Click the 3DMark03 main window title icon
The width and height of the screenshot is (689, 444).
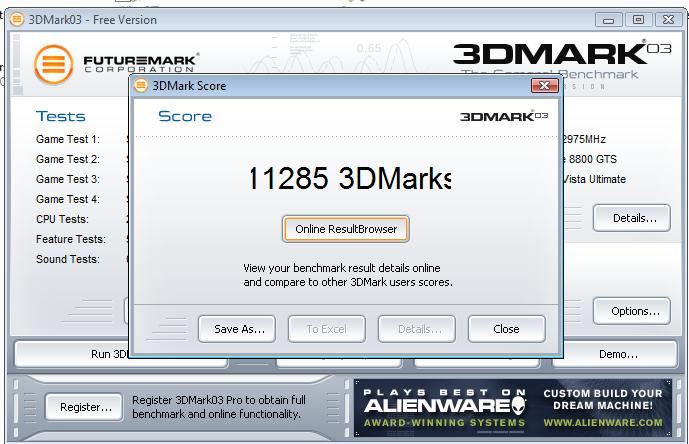point(18,19)
